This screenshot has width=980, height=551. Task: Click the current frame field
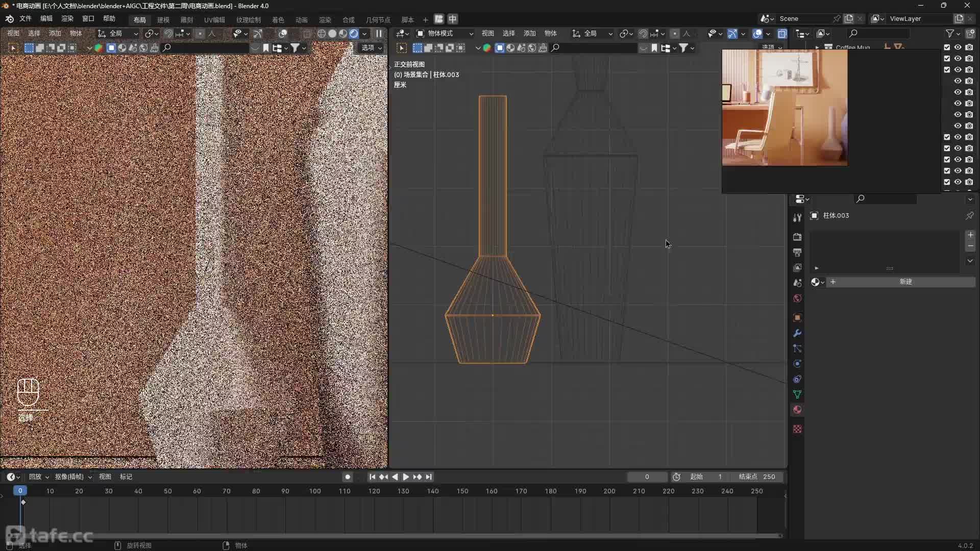coord(647,477)
